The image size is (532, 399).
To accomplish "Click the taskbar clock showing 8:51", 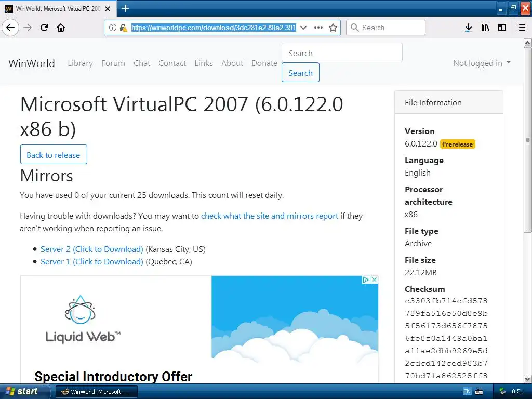I will pyautogui.click(x=517, y=392).
